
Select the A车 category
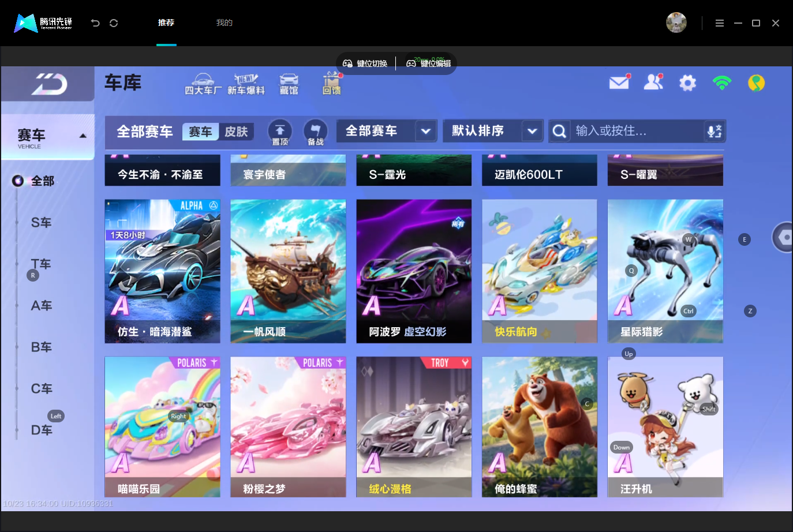click(41, 306)
